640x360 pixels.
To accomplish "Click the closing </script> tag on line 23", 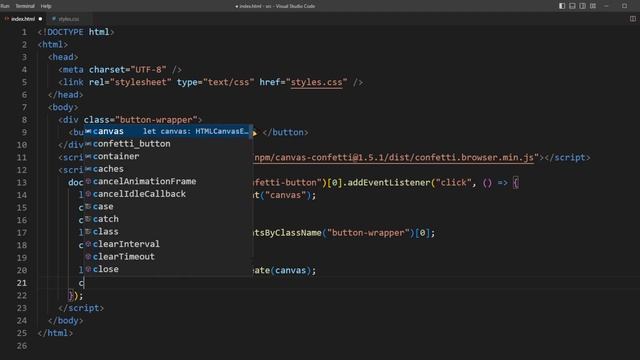I will (x=81, y=308).
